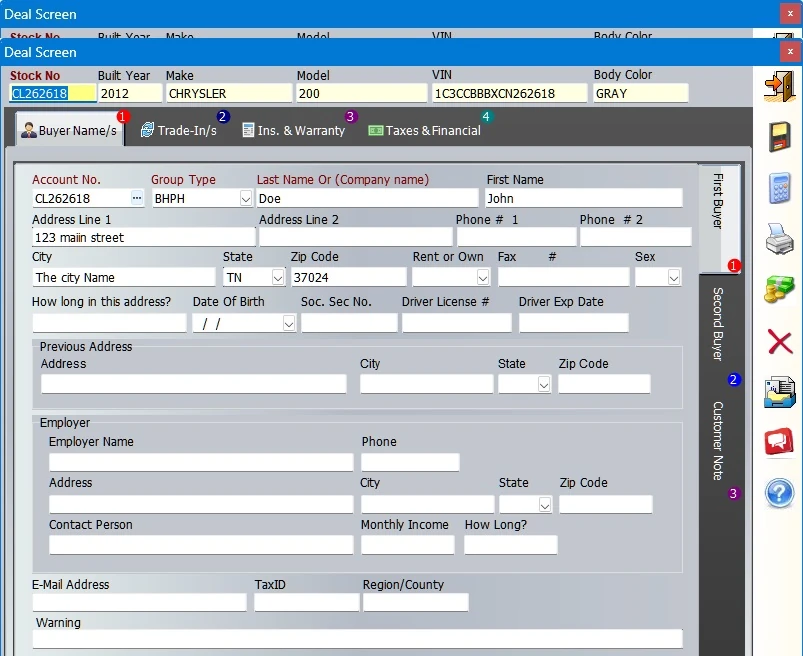Open help with the question mark icon
Viewport: 803px width, 656px height.
(x=779, y=493)
